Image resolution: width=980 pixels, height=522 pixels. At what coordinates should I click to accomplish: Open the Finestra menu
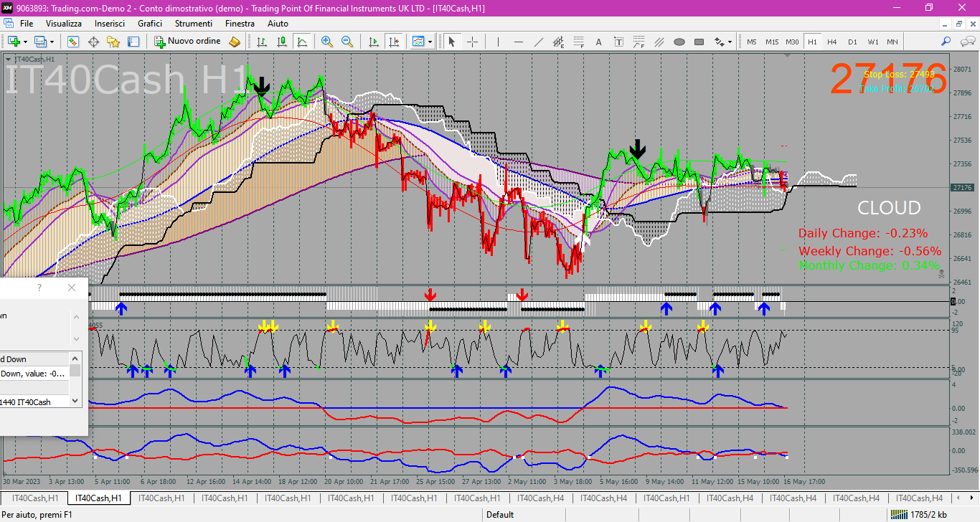[x=240, y=24]
